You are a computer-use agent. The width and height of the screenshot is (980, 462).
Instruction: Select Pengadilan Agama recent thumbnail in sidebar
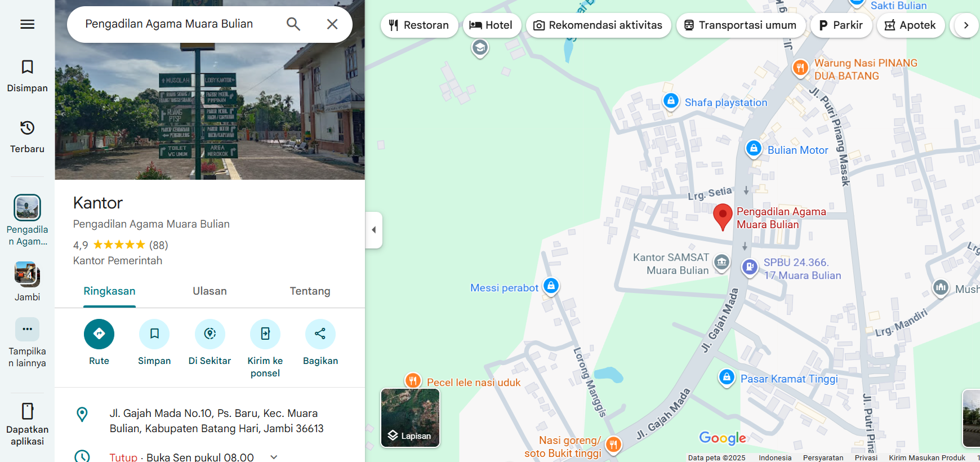(27, 207)
